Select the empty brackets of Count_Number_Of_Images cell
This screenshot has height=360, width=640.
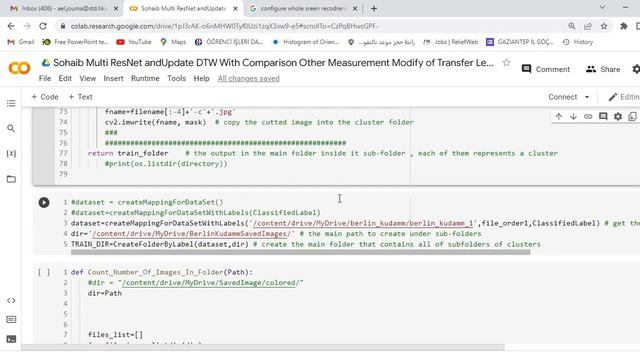(44, 272)
